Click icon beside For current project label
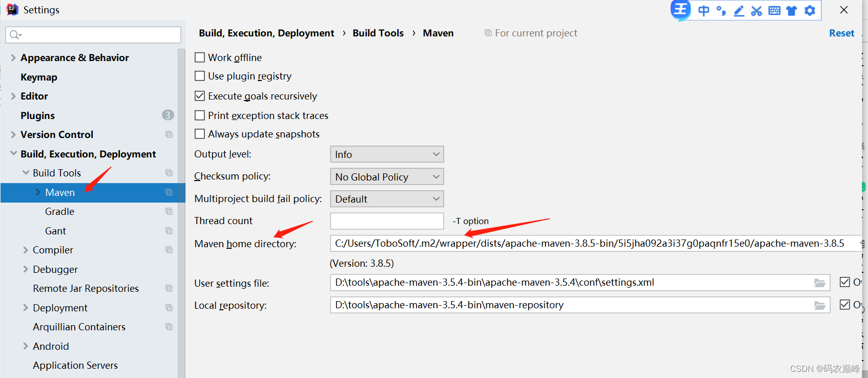The image size is (868, 378). (488, 33)
